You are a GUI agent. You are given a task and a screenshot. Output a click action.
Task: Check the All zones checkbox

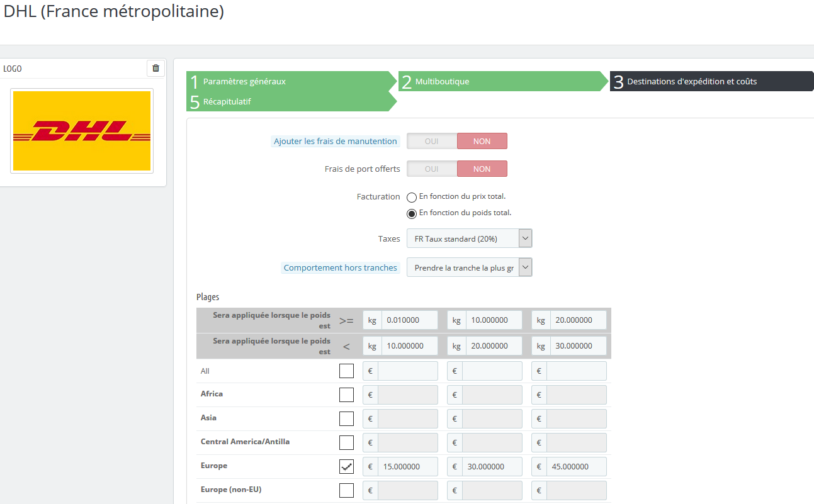[346, 371]
